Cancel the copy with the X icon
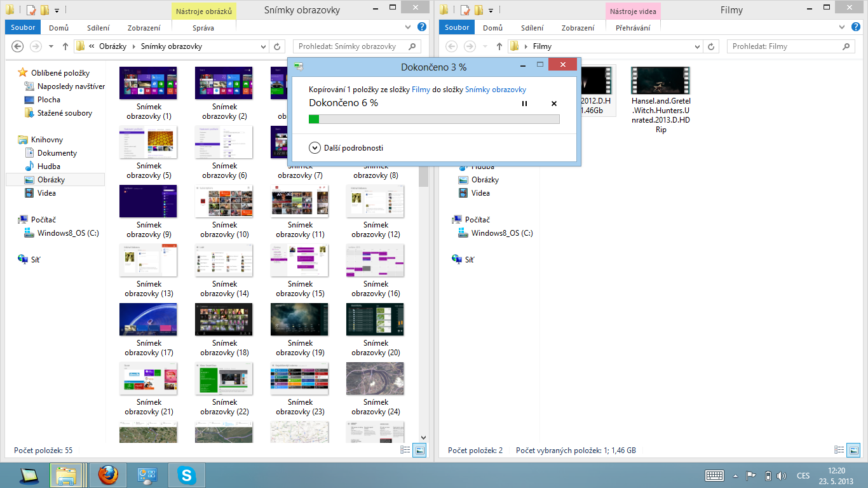 click(x=553, y=104)
